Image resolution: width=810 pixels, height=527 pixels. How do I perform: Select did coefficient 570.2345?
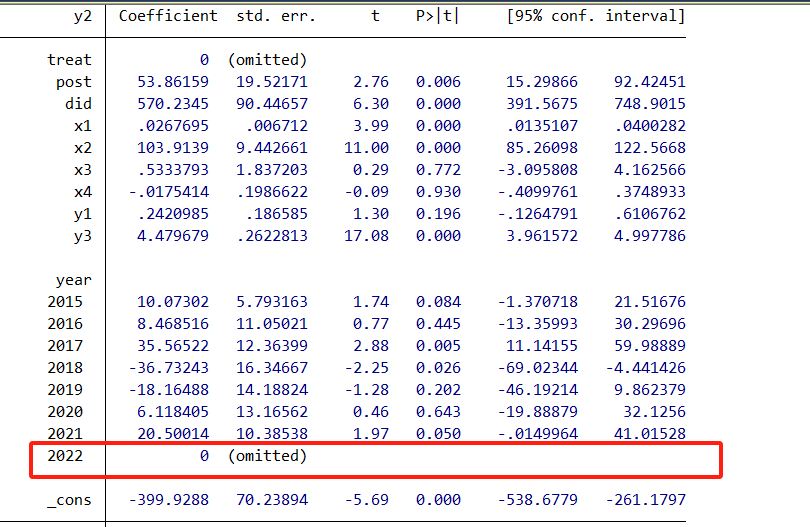(x=173, y=104)
